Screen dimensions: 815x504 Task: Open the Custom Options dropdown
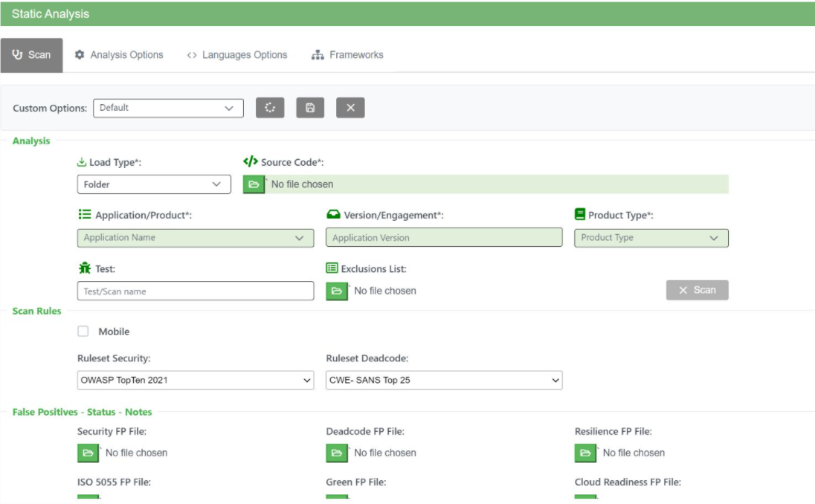[x=170, y=107]
